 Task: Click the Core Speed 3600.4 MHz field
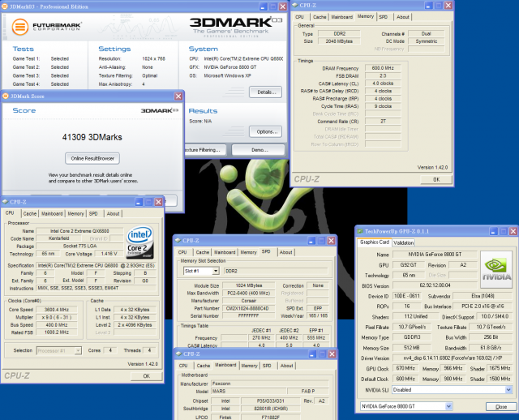click(x=57, y=310)
